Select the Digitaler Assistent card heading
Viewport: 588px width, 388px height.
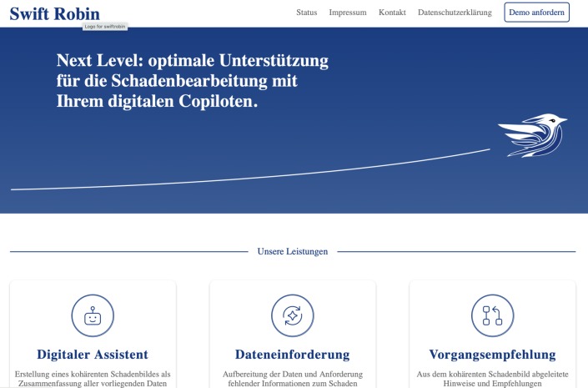tap(93, 355)
